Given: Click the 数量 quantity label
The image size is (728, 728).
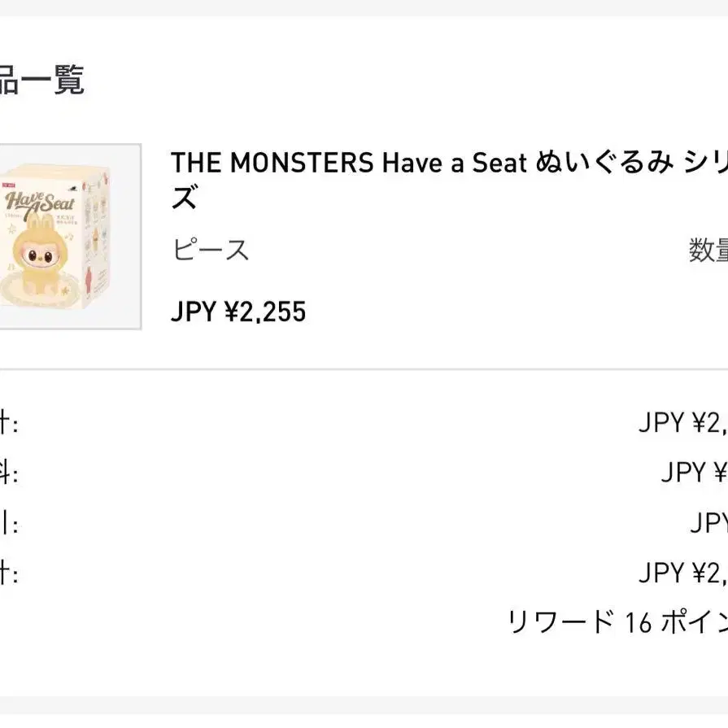Looking at the screenshot, I should 708,250.
